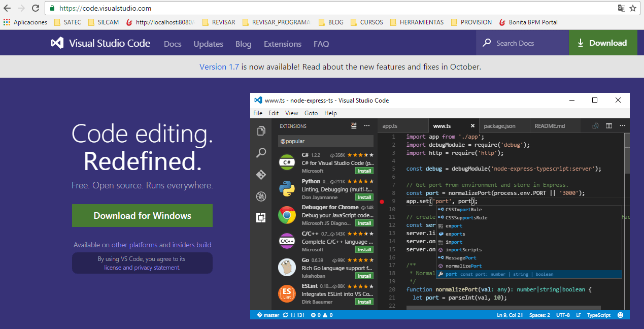
Task: Install the Python extension
Action: coord(364,197)
